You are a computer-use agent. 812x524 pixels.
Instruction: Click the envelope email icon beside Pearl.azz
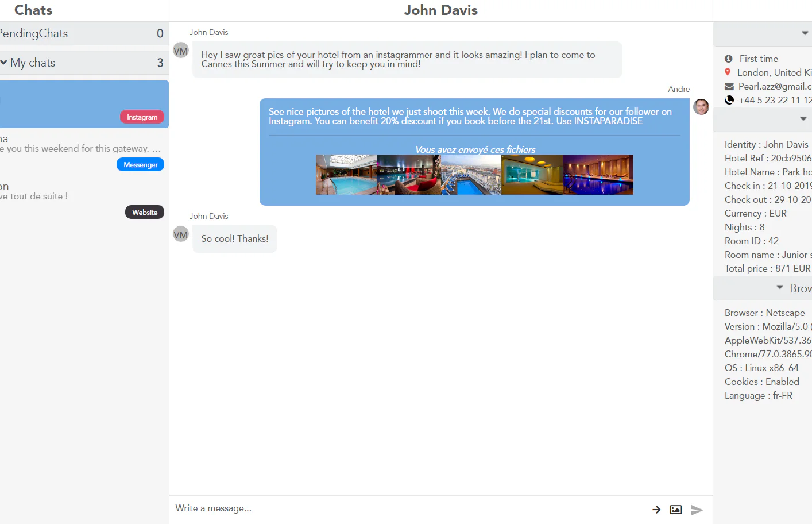729,87
